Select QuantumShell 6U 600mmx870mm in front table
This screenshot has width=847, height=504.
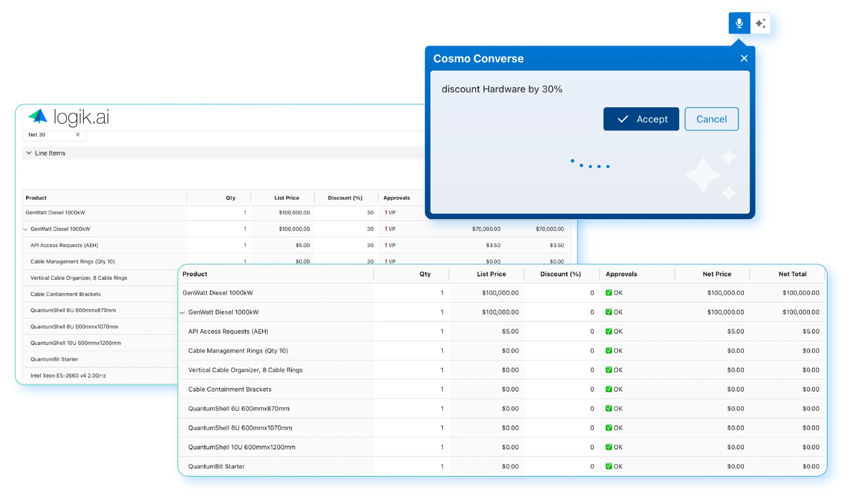coord(238,408)
